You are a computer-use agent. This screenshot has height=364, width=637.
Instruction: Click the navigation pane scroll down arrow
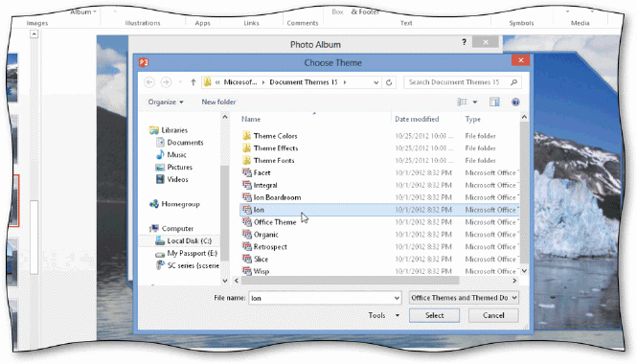tap(225, 281)
